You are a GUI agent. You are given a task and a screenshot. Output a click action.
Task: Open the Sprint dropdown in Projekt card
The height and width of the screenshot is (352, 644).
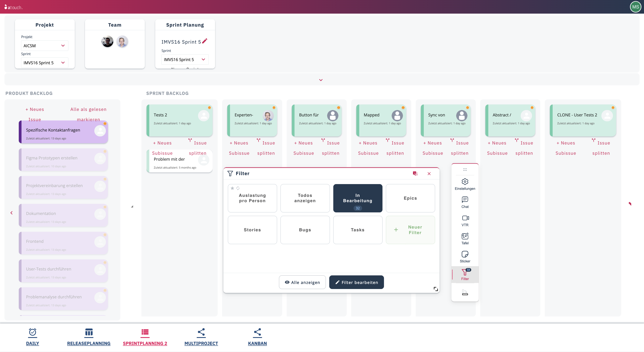tap(45, 63)
